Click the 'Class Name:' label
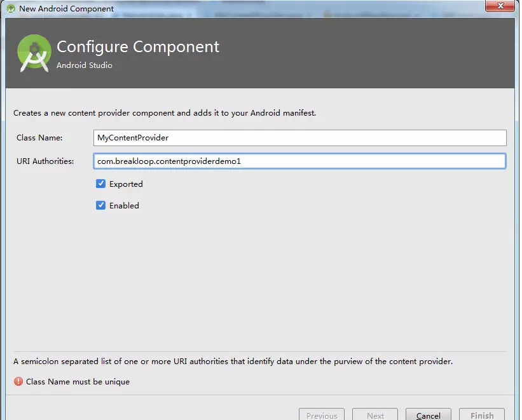This screenshot has width=522, height=420. [x=39, y=138]
